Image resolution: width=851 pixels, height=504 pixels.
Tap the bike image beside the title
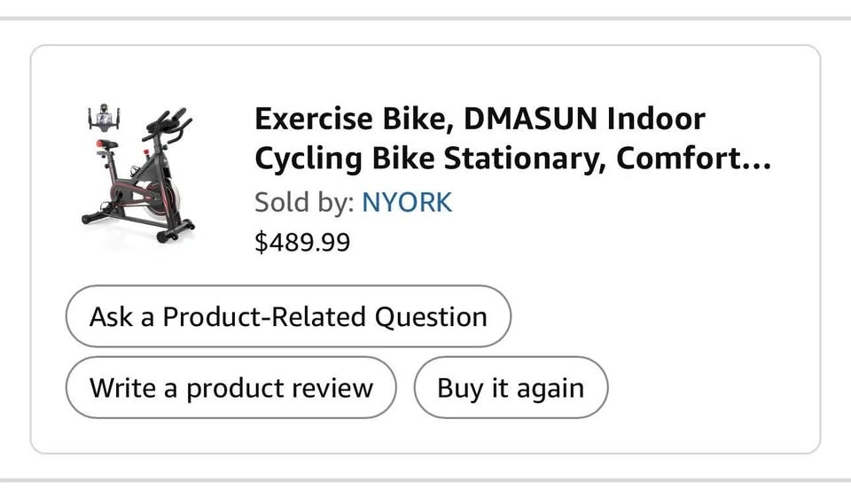(x=138, y=175)
